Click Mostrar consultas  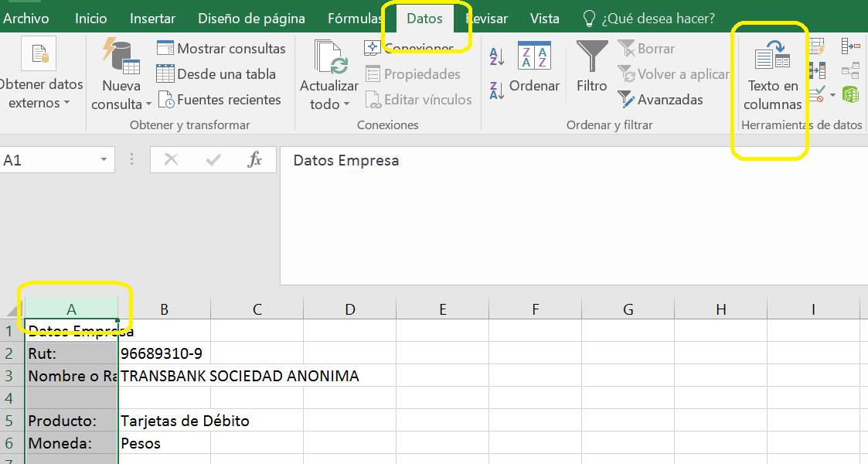click(221, 49)
